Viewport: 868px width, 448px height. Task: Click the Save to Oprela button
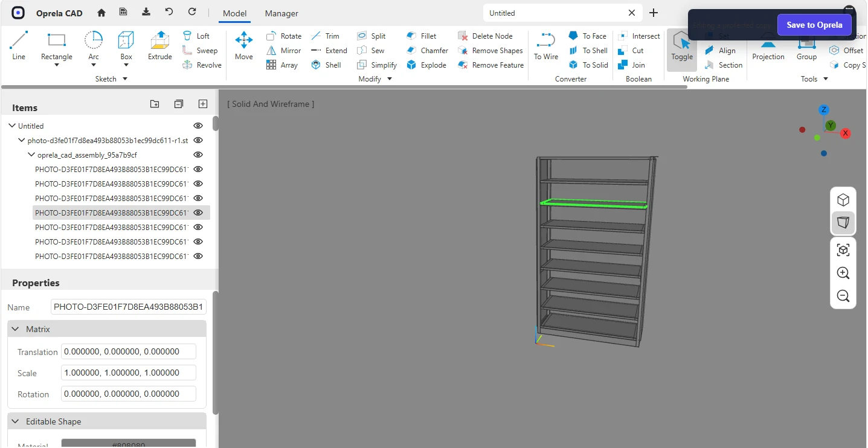pyautogui.click(x=814, y=25)
